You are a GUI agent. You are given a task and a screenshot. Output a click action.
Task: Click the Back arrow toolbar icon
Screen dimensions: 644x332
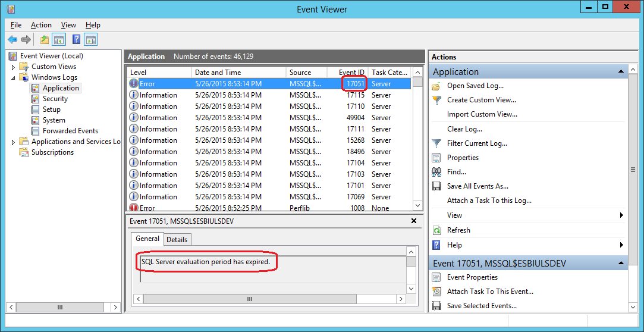click(12, 40)
